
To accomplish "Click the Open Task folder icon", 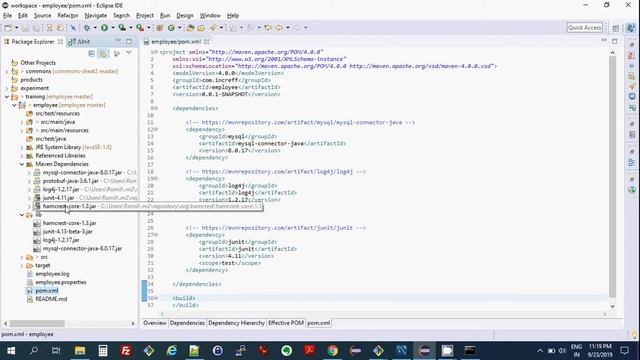I will coord(201,28).
